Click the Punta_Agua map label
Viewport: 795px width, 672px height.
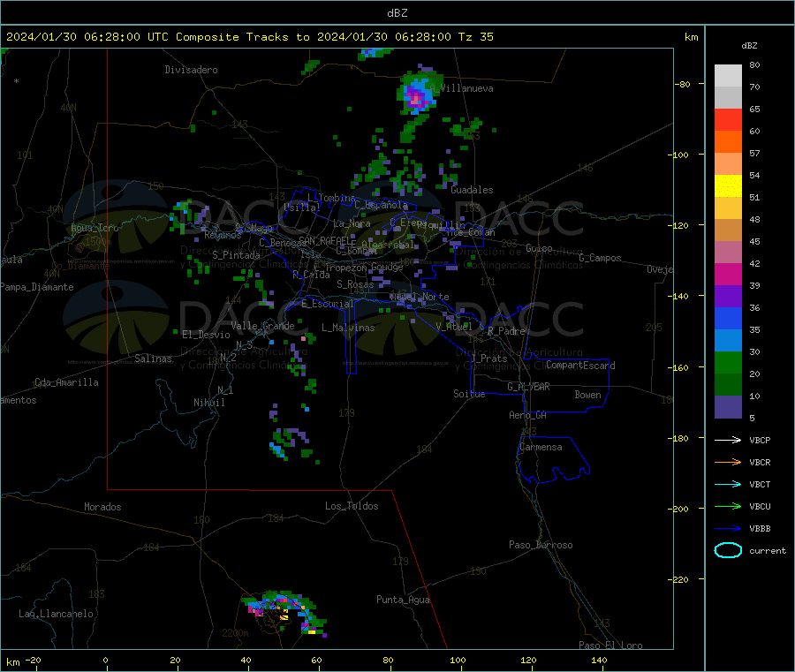pyautogui.click(x=403, y=600)
